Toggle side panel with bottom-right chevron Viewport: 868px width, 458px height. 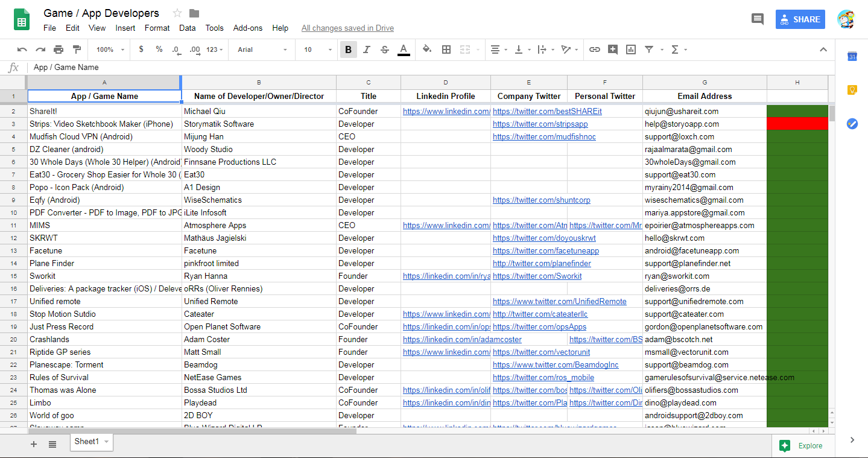coord(852,440)
